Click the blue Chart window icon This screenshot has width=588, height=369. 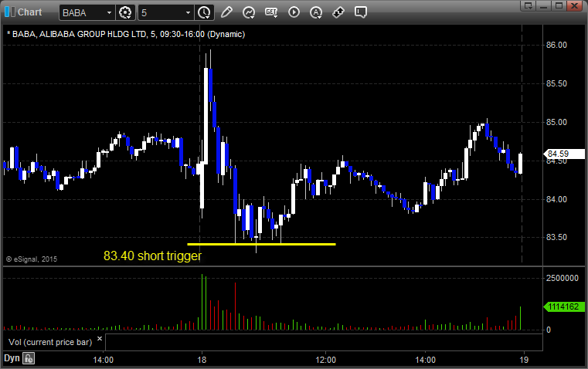pos(10,12)
